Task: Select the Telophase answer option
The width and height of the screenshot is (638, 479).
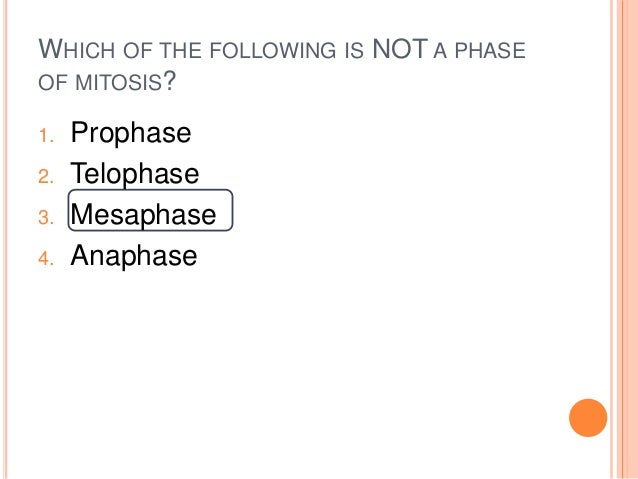Action: 135,174
